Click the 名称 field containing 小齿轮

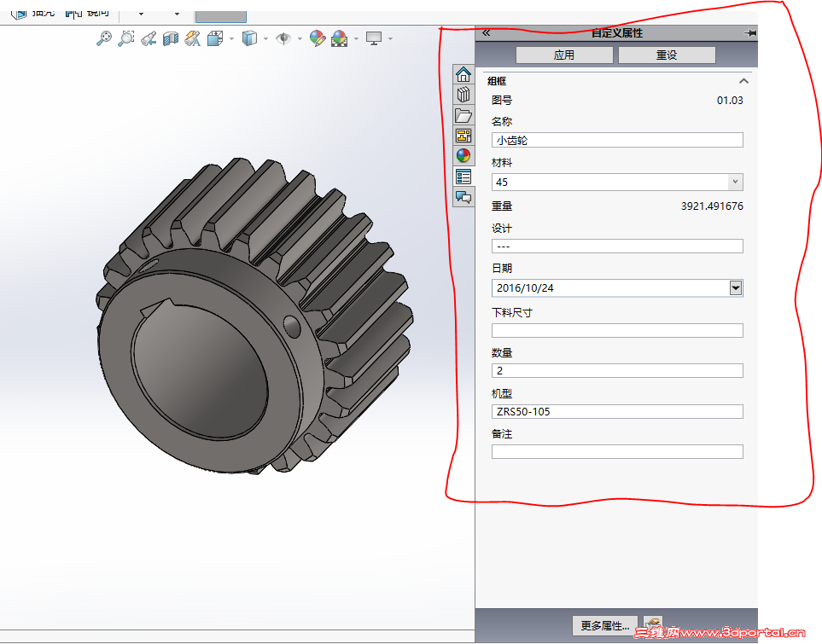617,140
